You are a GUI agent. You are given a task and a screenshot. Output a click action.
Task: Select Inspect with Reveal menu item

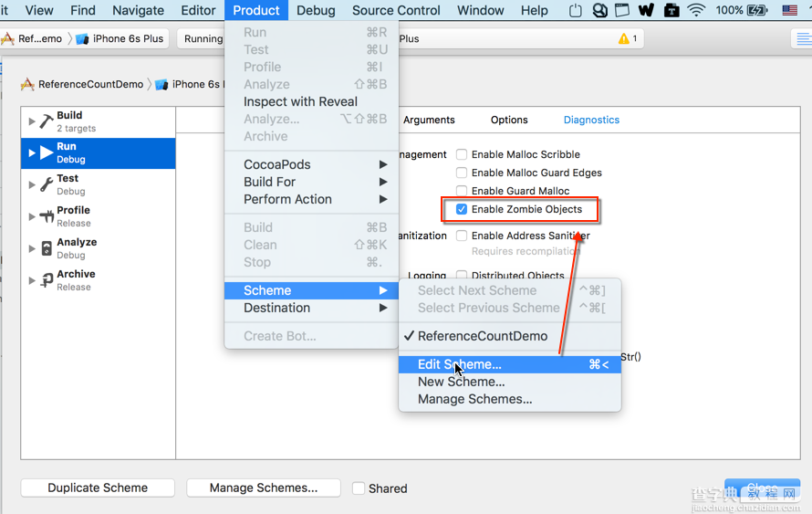311,101
